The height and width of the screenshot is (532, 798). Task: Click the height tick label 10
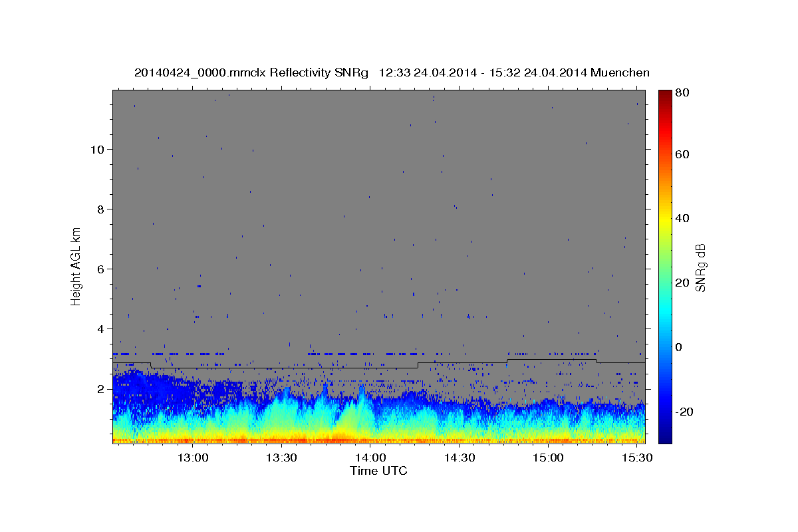click(98, 150)
